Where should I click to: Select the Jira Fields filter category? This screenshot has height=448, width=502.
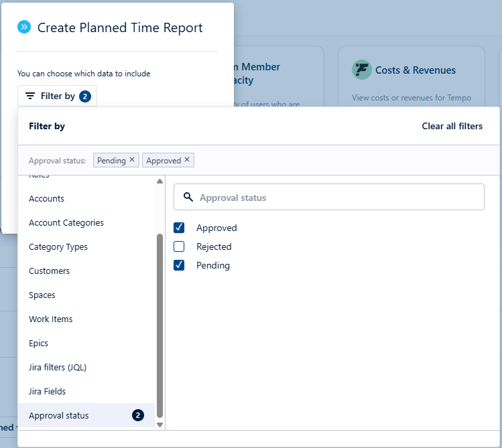(86, 391)
